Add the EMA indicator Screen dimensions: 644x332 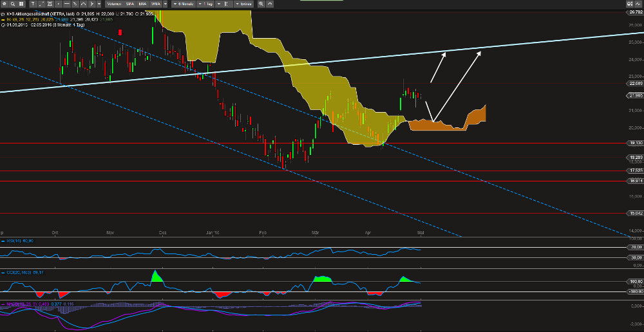tap(142, 4)
